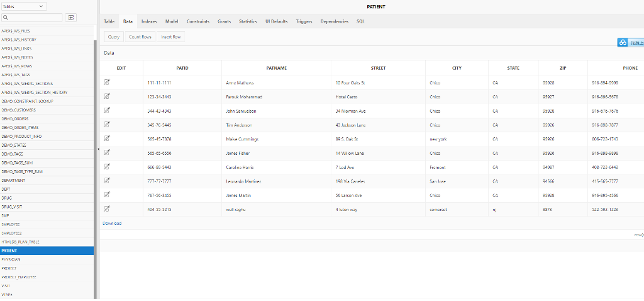Open the DRUG table
Viewport: 644px width, 301px height.
coord(47,198)
